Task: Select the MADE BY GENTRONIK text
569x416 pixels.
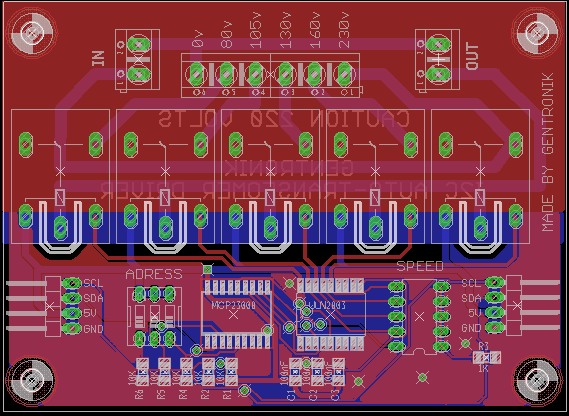Action: pos(548,152)
